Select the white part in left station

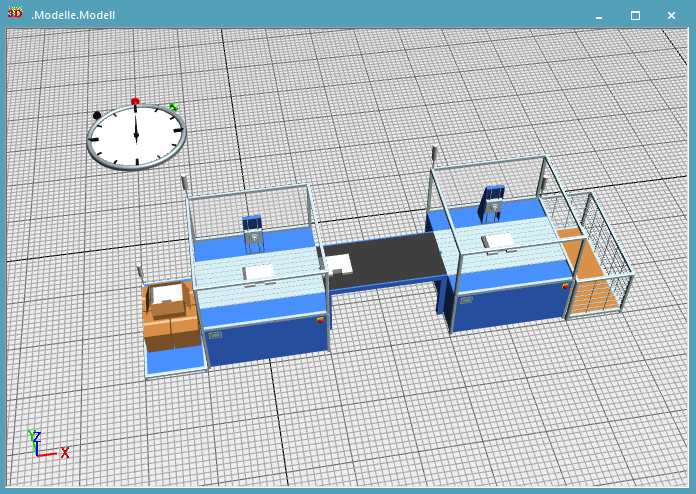258,273
